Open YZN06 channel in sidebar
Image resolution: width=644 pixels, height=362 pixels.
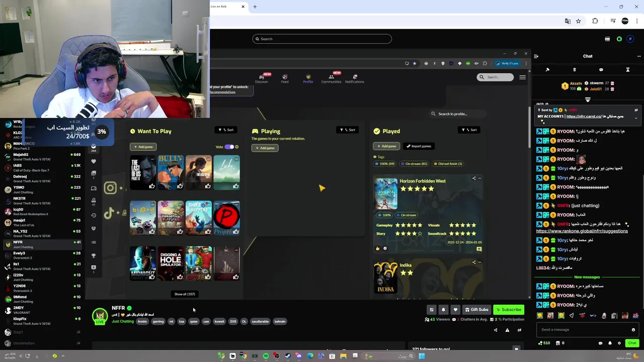point(41,288)
